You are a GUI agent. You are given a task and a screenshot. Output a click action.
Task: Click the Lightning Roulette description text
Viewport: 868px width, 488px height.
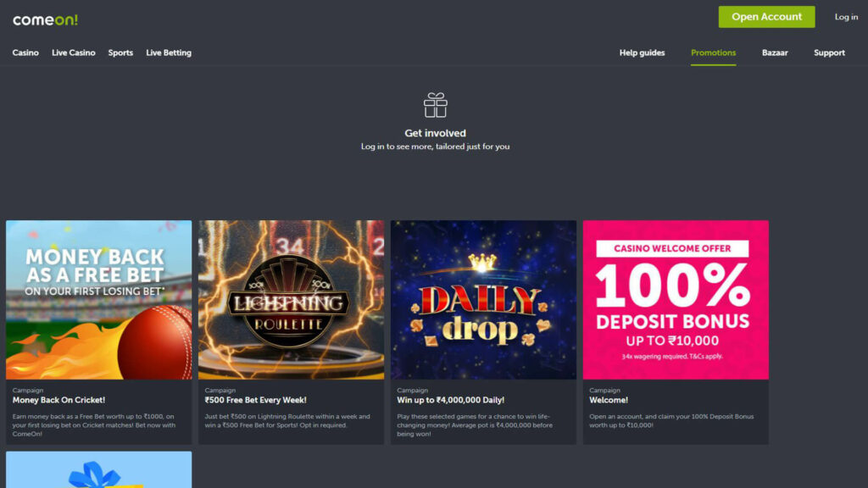[287, 420]
